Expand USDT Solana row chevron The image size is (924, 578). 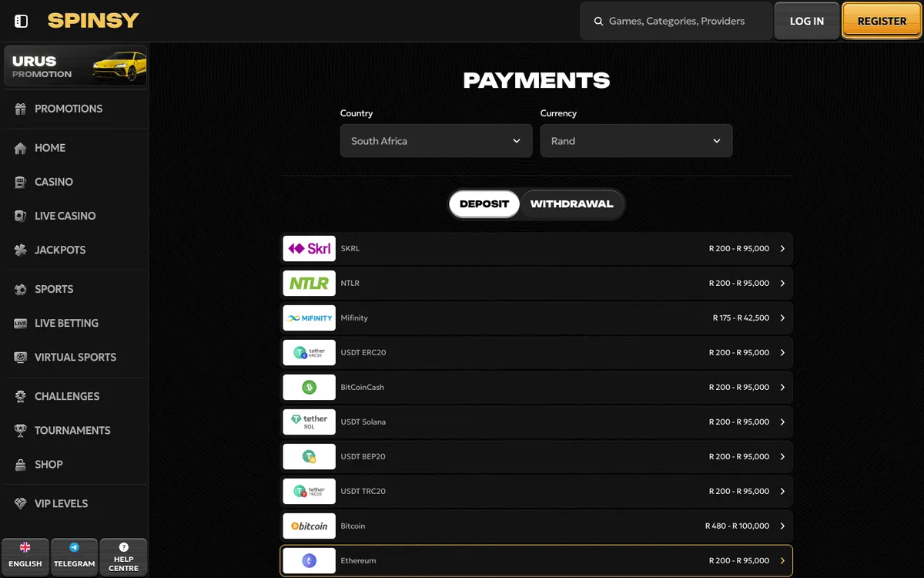pos(782,422)
